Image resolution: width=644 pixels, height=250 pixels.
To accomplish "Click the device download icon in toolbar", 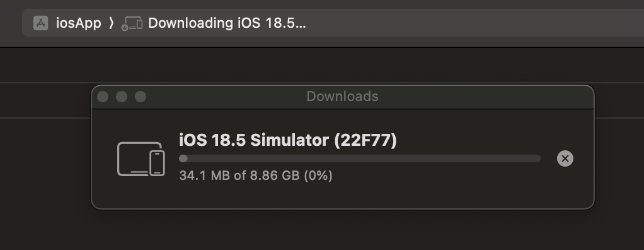I will tap(132, 23).
